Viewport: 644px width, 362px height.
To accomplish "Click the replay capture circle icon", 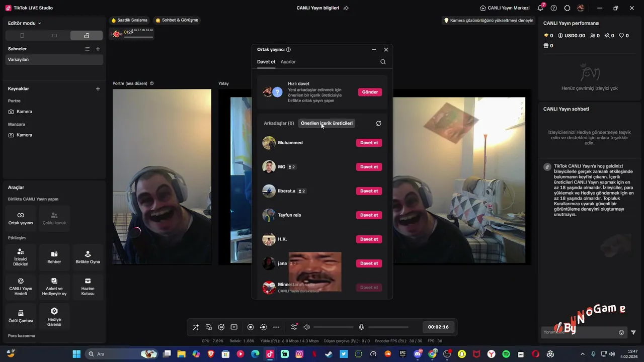I will point(263,327).
